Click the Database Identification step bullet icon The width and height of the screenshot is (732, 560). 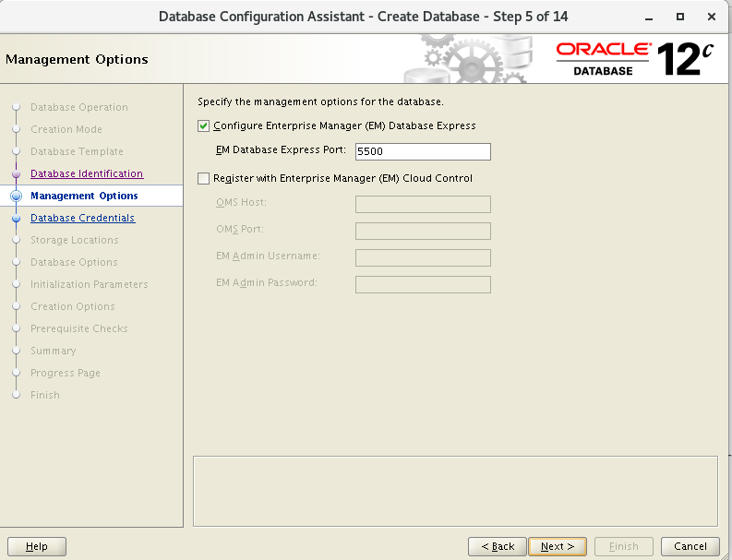pyautogui.click(x=17, y=174)
